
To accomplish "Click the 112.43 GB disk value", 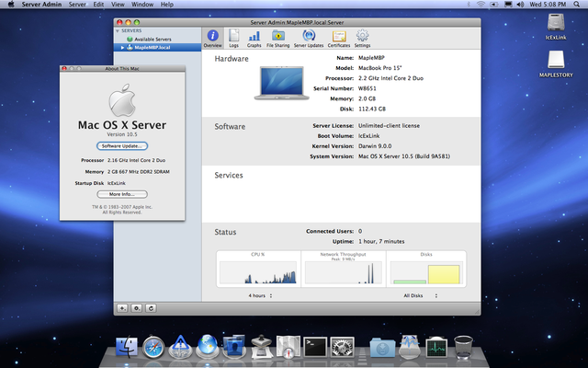I will [x=372, y=109].
